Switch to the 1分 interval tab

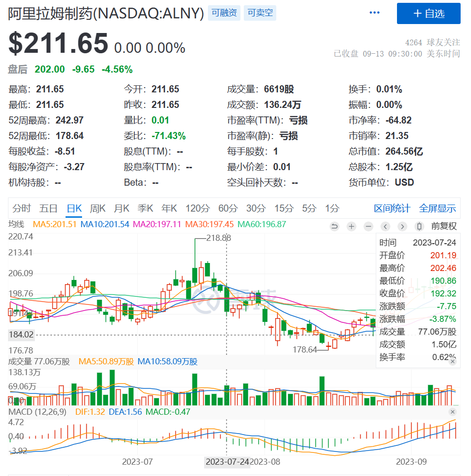332,208
